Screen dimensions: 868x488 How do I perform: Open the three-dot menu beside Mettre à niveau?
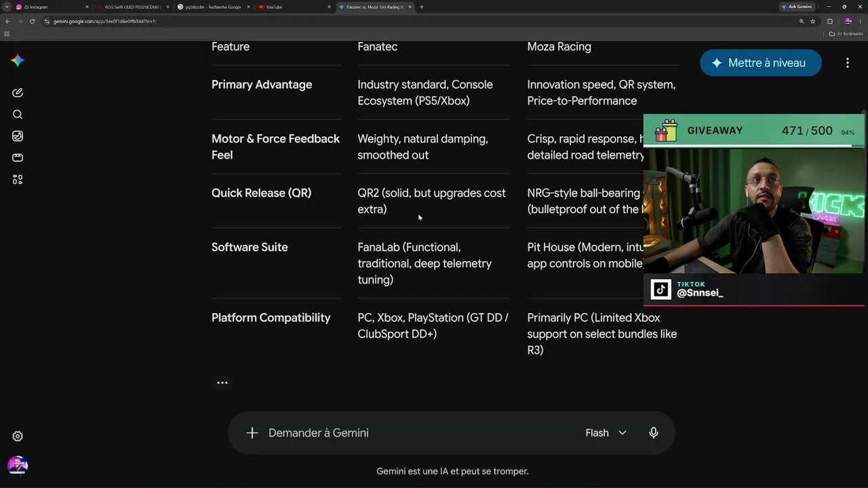click(x=847, y=63)
